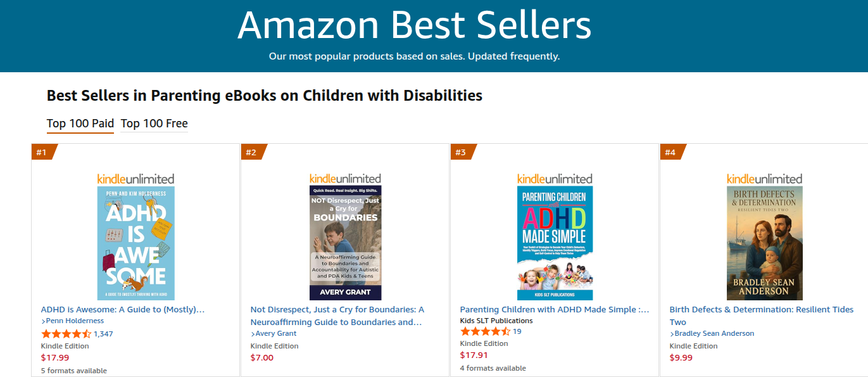Click Kindle Unlimited logo above Parenting Children with ADHD
The image size is (868, 377).
click(x=555, y=179)
